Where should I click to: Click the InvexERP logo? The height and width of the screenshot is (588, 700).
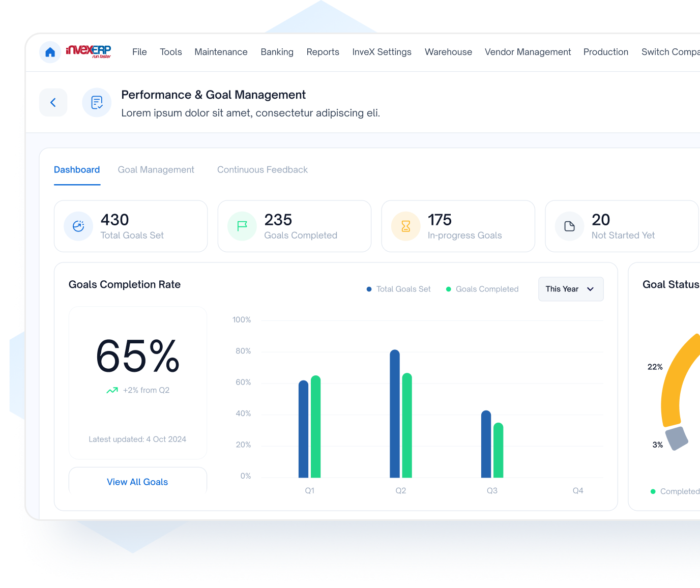(89, 51)
